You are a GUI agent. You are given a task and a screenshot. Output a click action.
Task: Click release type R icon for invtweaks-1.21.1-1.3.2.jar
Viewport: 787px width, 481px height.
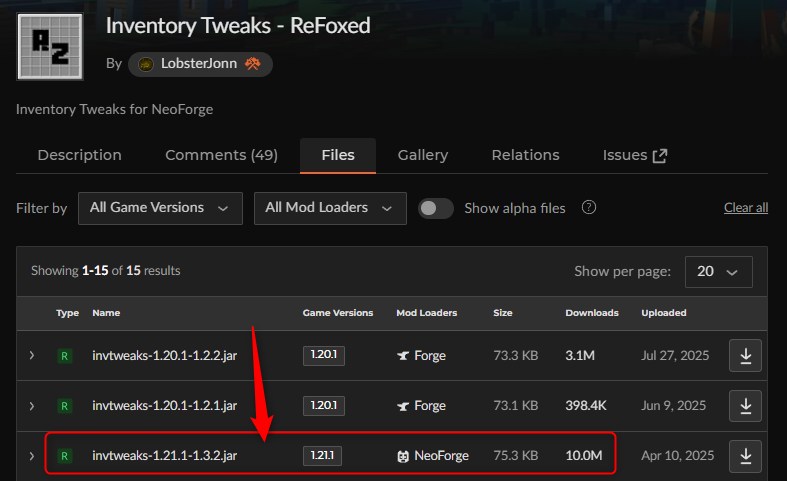click(64, 456)
